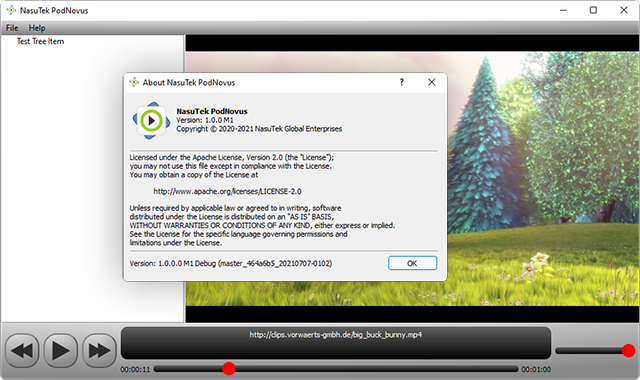Open the File menu
The height and width of the screenshot is (380, 640).
pyautogui.click(x=12, y=28)
